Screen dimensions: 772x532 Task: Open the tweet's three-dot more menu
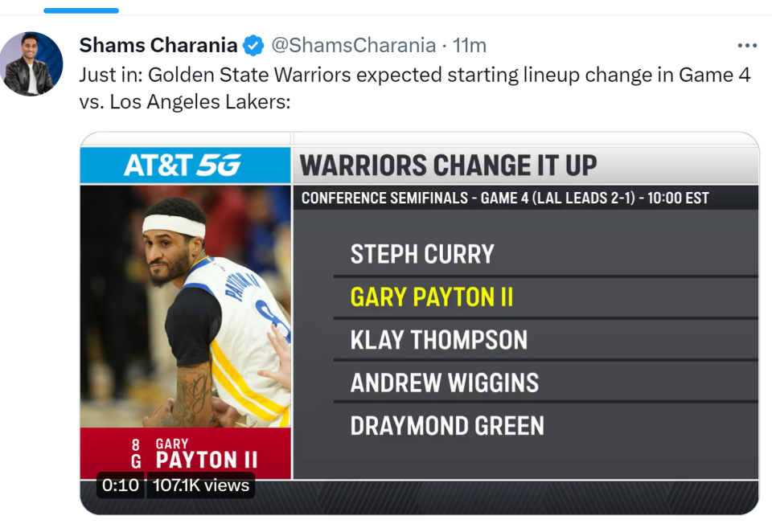[x=747, y=46]
